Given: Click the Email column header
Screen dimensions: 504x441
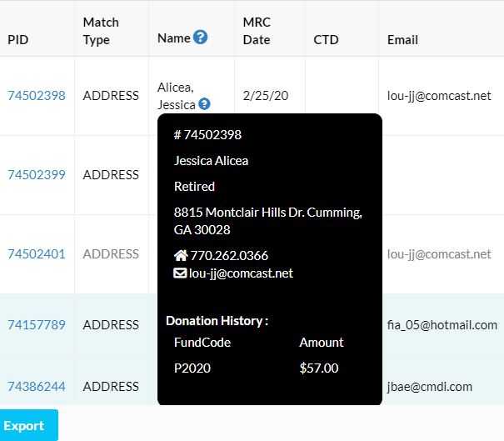Looking at the screenshot, I should 402,40.
